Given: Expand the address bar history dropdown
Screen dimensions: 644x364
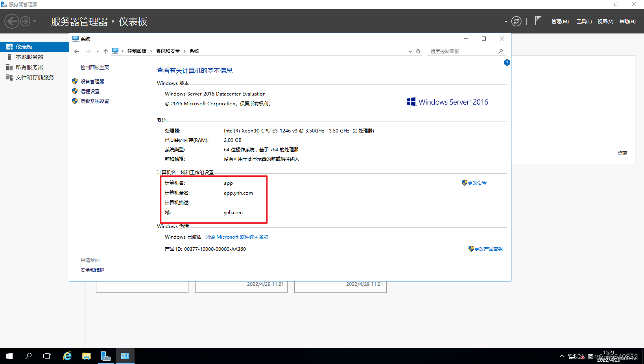Looking at the screenshot, I should (x=410, y=51).
